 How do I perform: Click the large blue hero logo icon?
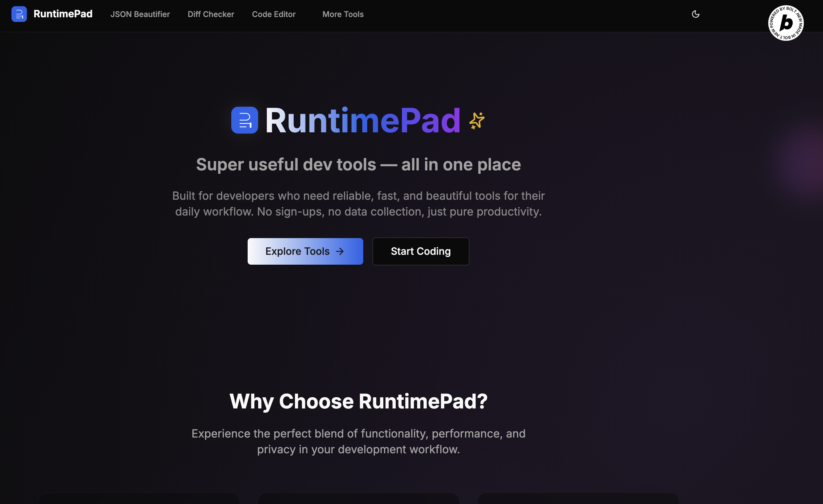pos(245,120)
